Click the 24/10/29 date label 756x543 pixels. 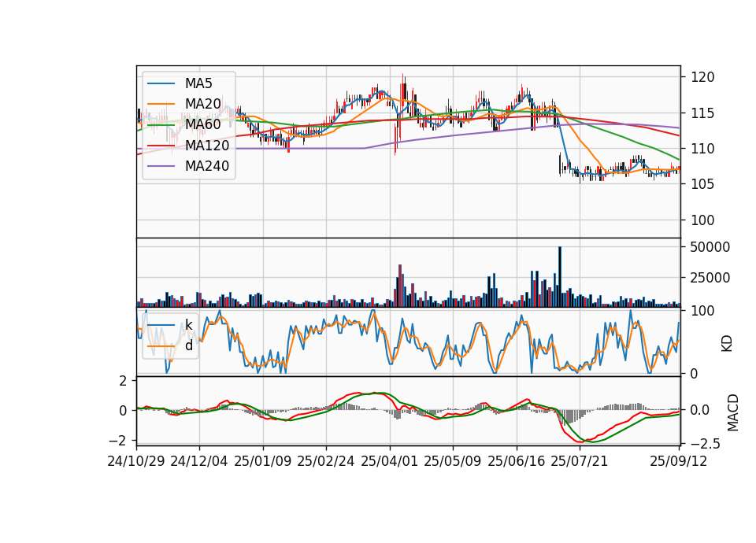tap(136, 462)
